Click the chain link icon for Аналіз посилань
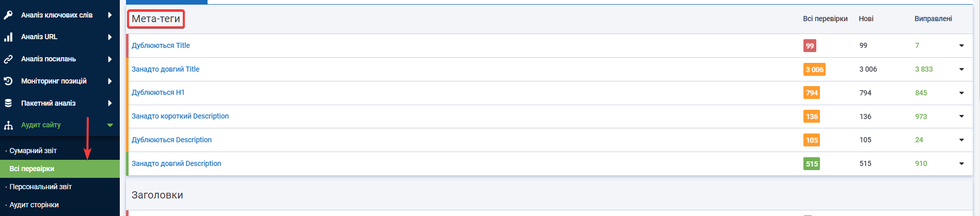Image resolution: width=980 pixels, height=216 pixels. coord(8,59)
